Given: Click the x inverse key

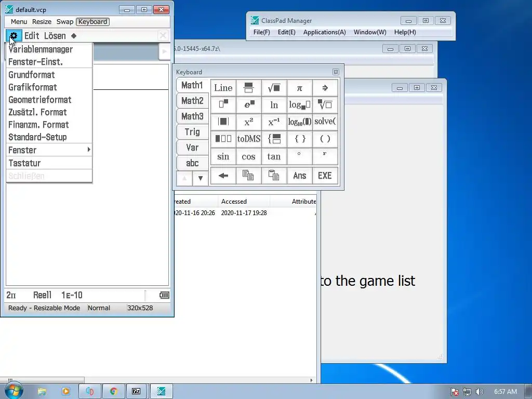Looking at the screenshot, I should 274,122.
